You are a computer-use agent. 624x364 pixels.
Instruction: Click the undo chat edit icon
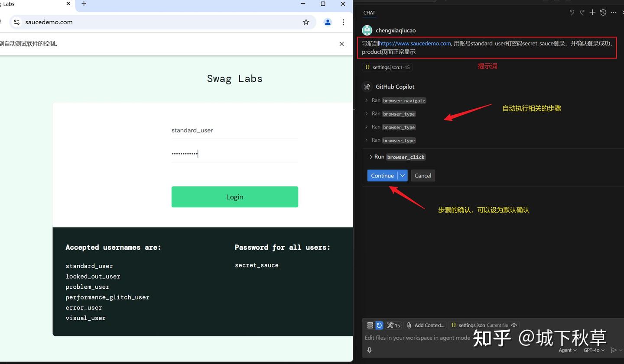[x=572, y=12]
